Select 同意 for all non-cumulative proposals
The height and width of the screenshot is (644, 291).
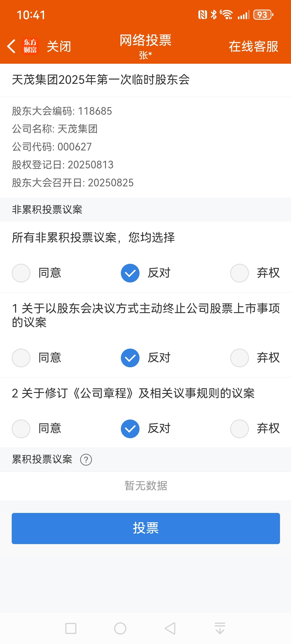(37, 273)
